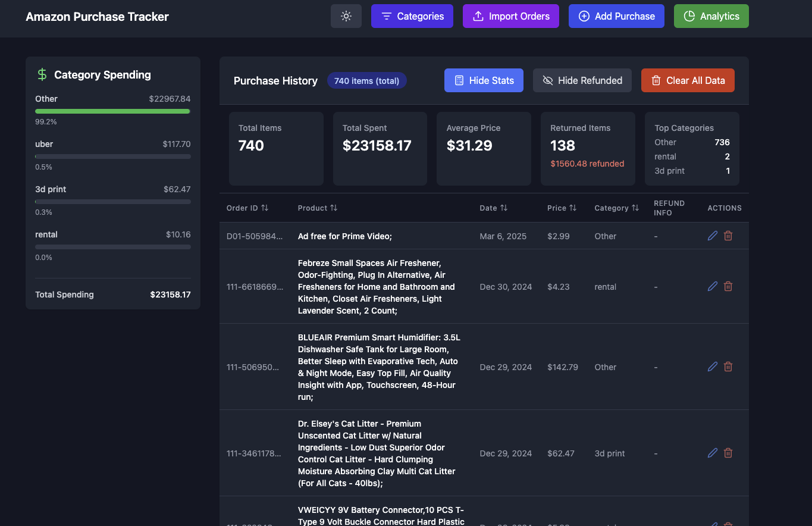Click Import Orders button
The height and width of the screenshot is (526, 812).
click(x=511, y=16)
